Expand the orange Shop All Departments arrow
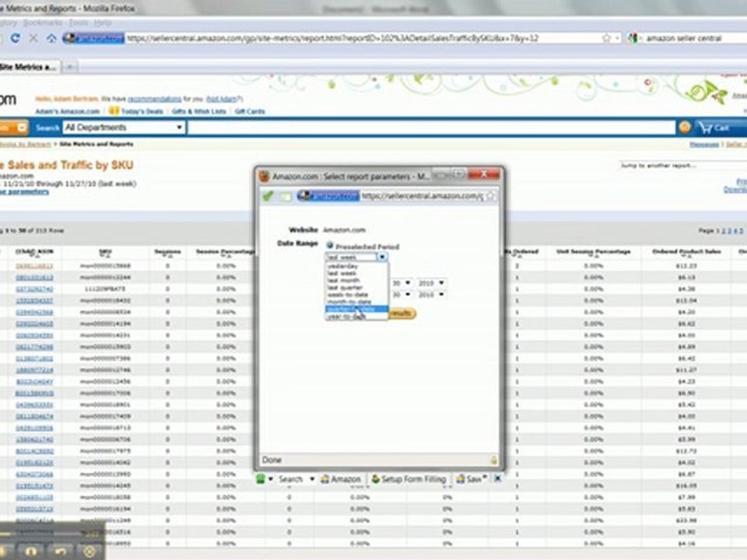Screen dimensions: 747x560 [22, 128]
